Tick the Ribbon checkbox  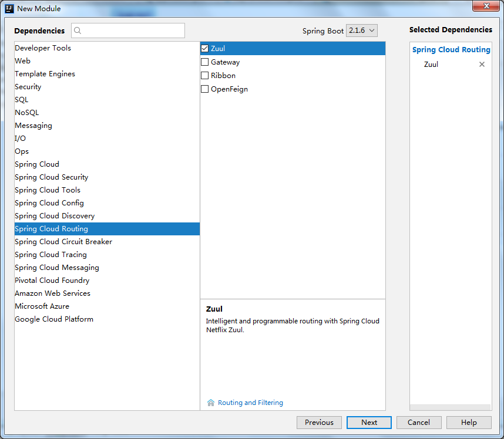[205, 76]
